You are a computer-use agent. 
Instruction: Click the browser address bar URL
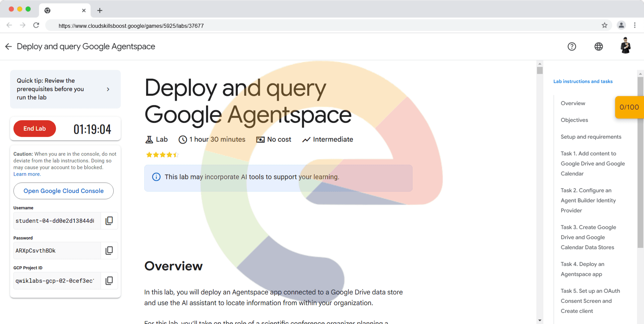[131, 26]
